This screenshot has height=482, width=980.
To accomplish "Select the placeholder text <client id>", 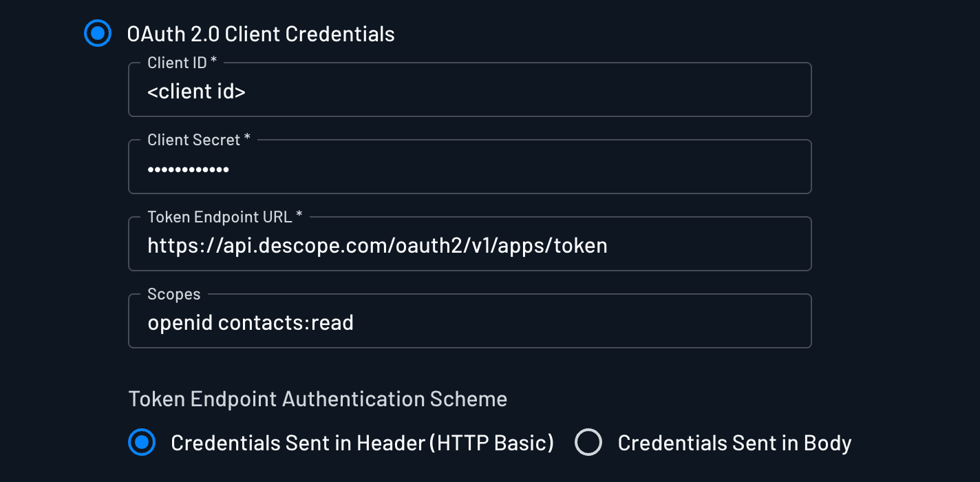I will click(x=197, y=90).
